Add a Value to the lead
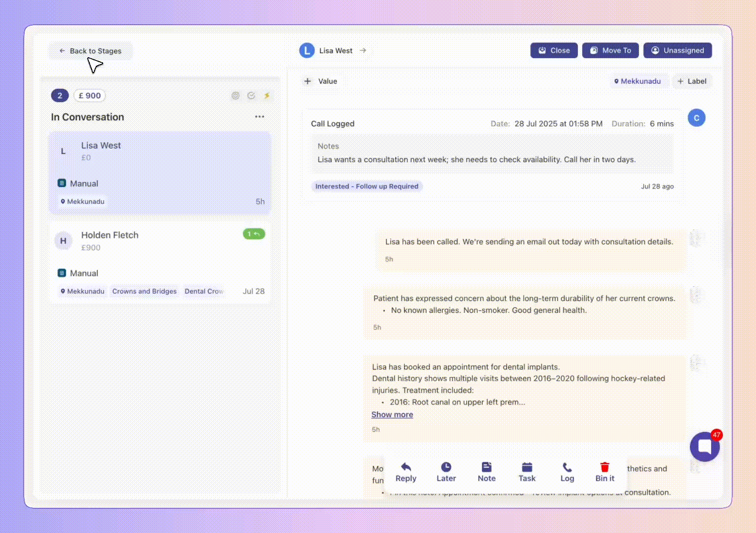756x533 pixels. point(321,81)
